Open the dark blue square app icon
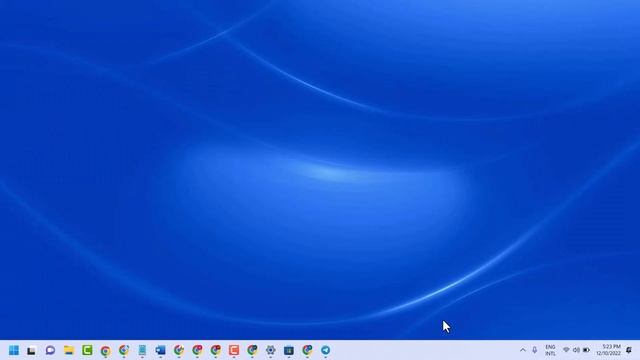The image size is (640, 360). click(289, 350)
